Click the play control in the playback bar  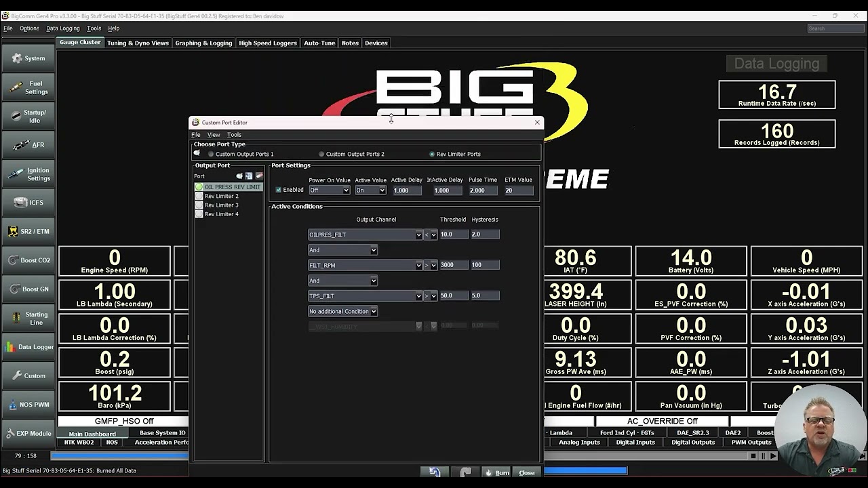pyautogui.click(x=773, y=456)
